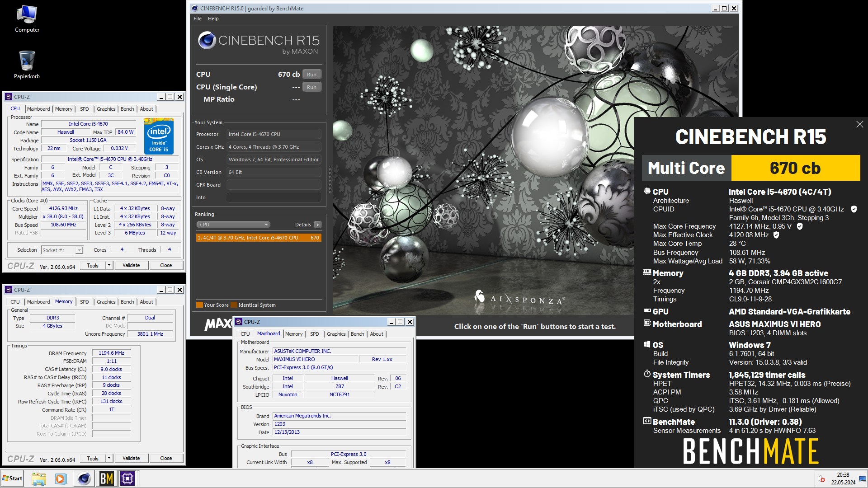
Task: Switch to Mainboard tab in top CPU-Z
Action: point(38,109)
